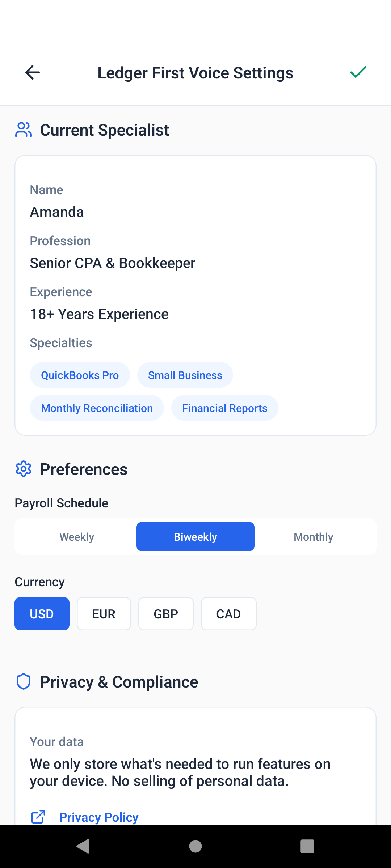Screen dimensions: 391x868
Task: Click the Preferences gear icon
Action: [x=24, y=469]
